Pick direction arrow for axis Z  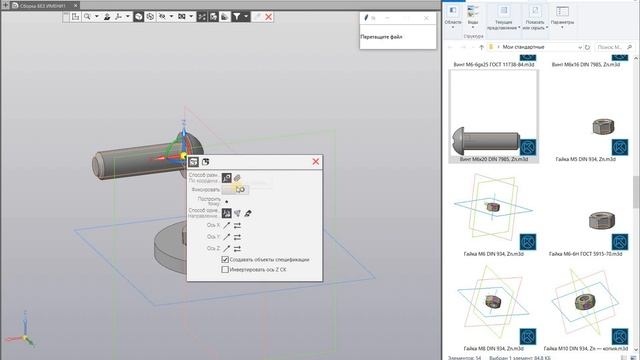click(227, 249)
